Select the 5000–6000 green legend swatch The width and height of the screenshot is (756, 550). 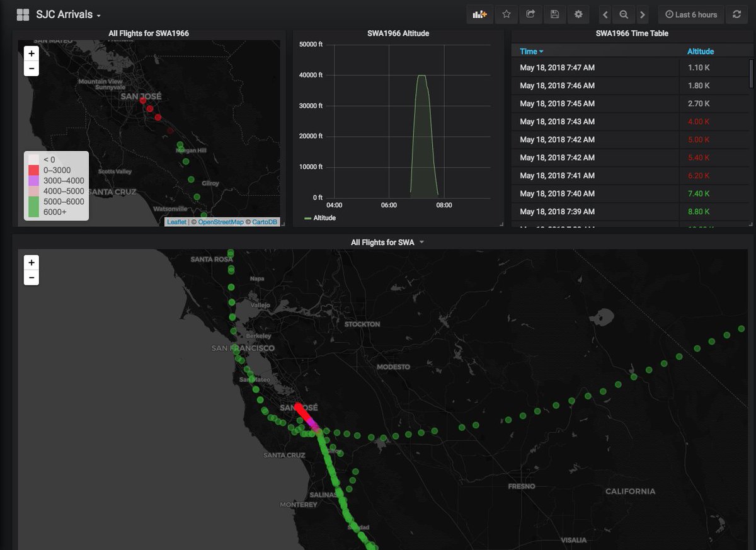pyautogui.click(x=34, y=202)
